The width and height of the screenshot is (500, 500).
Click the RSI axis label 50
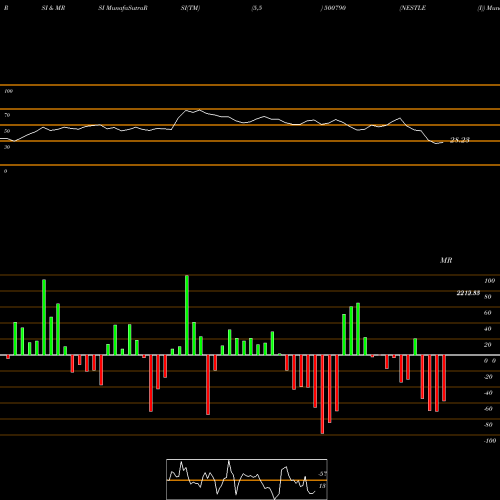(x=7, y=131)
